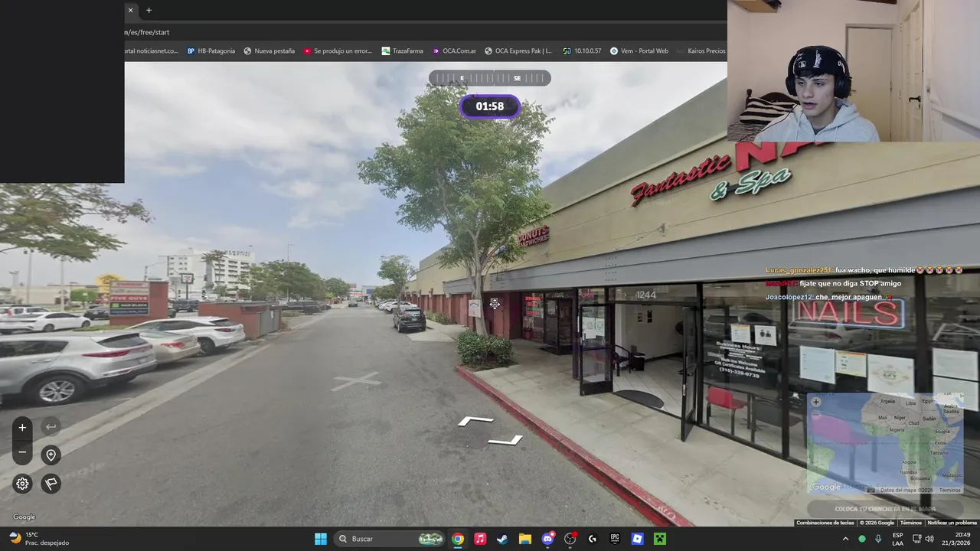Image resolution: width=980 pixels, height=551 pixels.
Task: Open Roblox from the taskbar
Action: pos(637,539)
